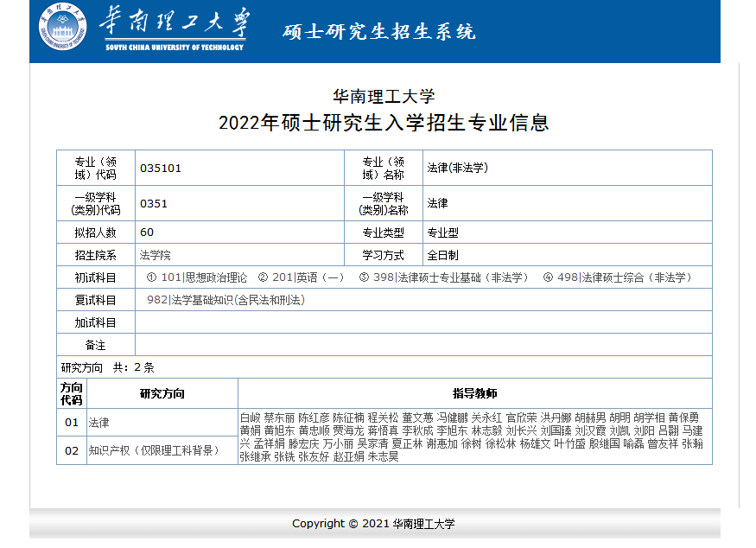Click advisor name 陈征楠
Viewport: 756px width, 548px height.
(x=348, y=417)
